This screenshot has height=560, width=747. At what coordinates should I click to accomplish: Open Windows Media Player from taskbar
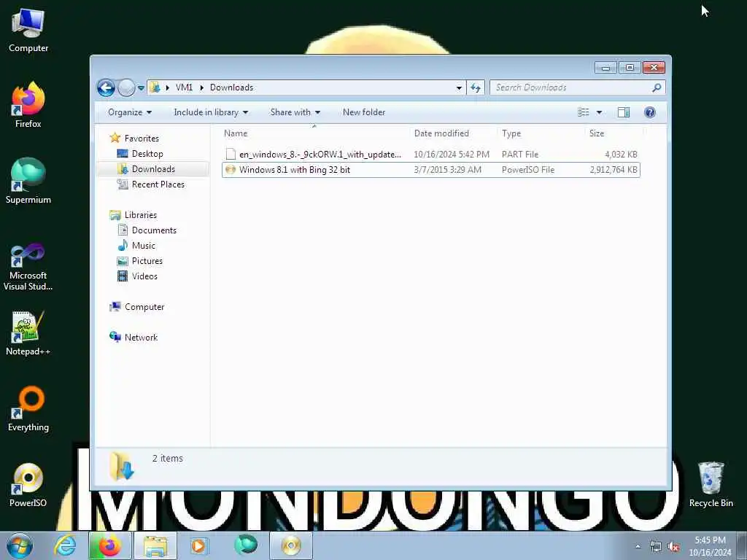click(198, 545)
